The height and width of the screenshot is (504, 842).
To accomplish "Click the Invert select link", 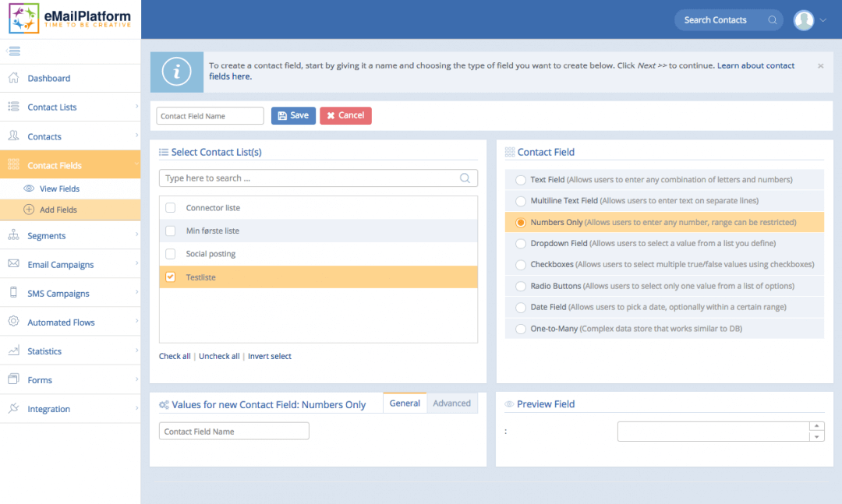I will [x=270, y=356].
